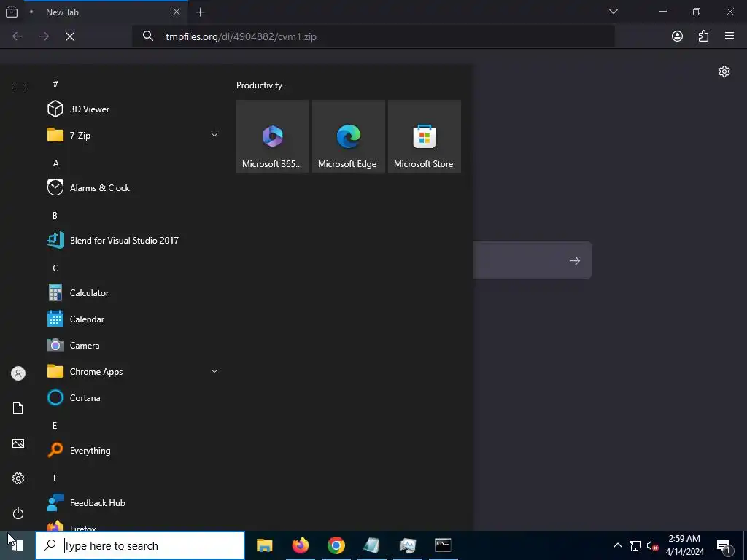Image resolution: width=747 pixels, height=560 pixels.
Task: Open Settings gear in the Start sidebar
Action: pos(18,478)
